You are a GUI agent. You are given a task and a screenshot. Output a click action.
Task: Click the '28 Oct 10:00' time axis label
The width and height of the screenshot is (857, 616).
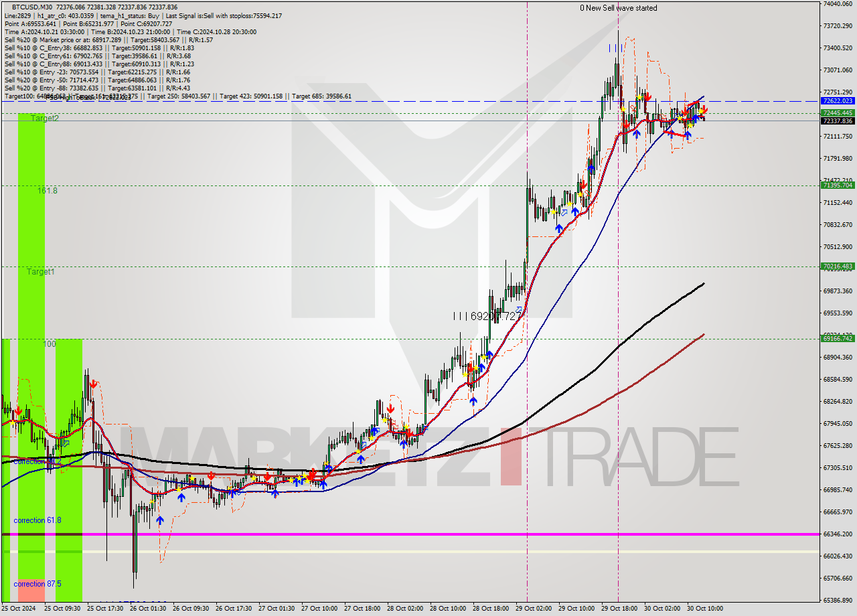[x=448, y=609]
